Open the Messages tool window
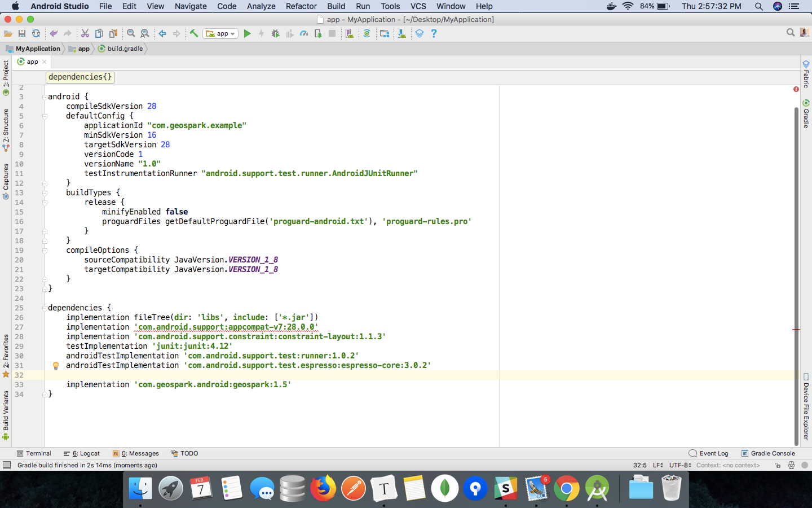This screenshot has height=508, width=812. coord(136,453)
